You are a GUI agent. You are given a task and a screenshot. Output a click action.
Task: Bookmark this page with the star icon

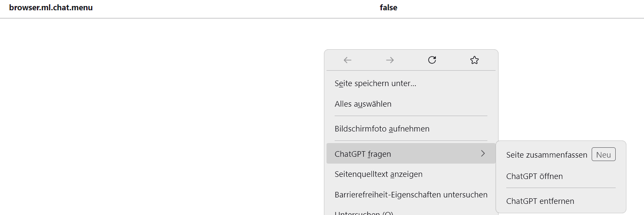coord(474,60)
